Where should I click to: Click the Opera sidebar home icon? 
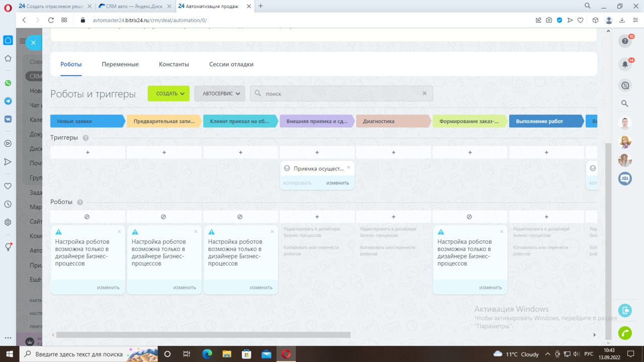8,40
